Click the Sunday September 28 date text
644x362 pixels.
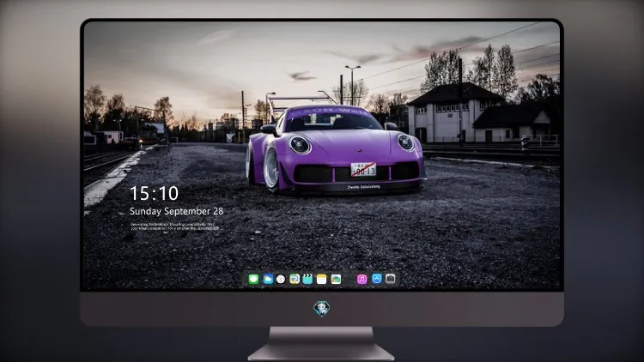click(177, 211)
